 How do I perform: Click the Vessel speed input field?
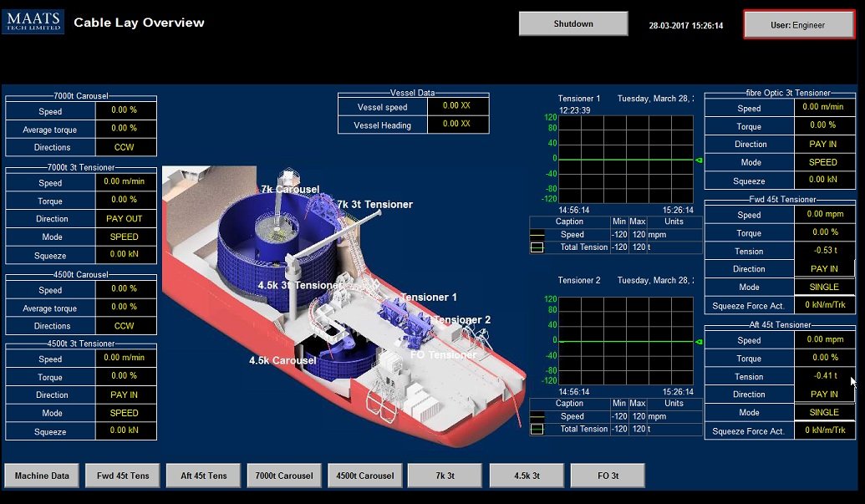(x=458, y=106)
